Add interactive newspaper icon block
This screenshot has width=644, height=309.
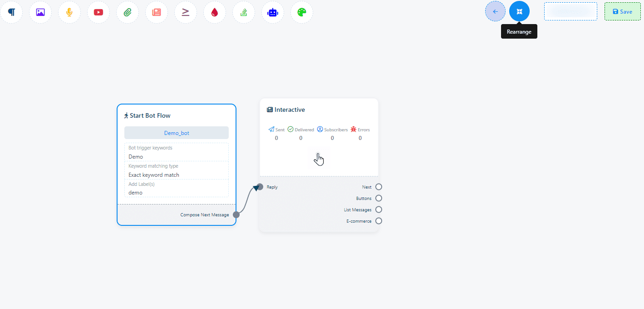coord(157,12)
